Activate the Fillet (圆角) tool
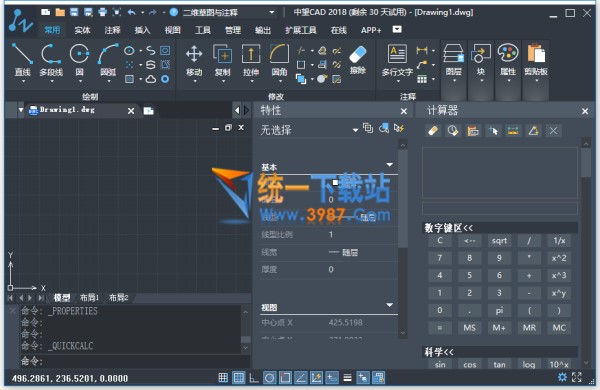This screenshot has height=390, width=600. [279, 59]
